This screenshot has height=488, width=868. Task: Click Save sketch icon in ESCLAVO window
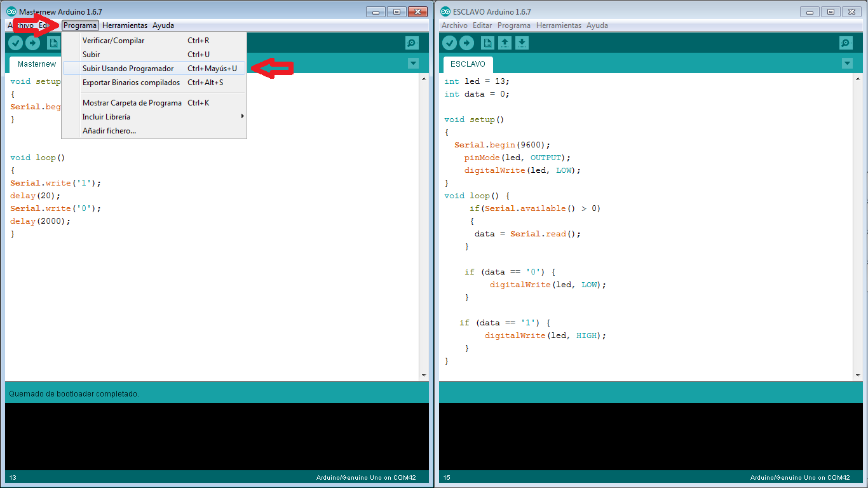pos(522,43)
